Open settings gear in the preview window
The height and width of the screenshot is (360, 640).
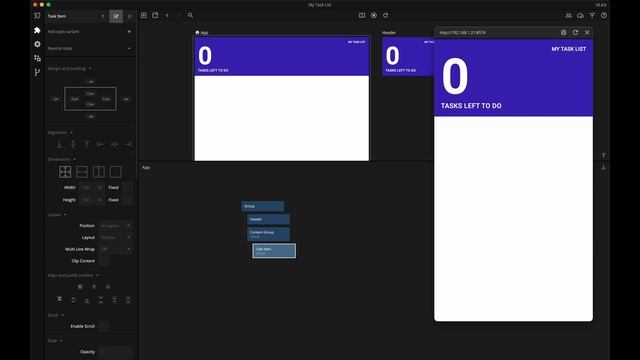pyautogui.click(x=563, y=32)
